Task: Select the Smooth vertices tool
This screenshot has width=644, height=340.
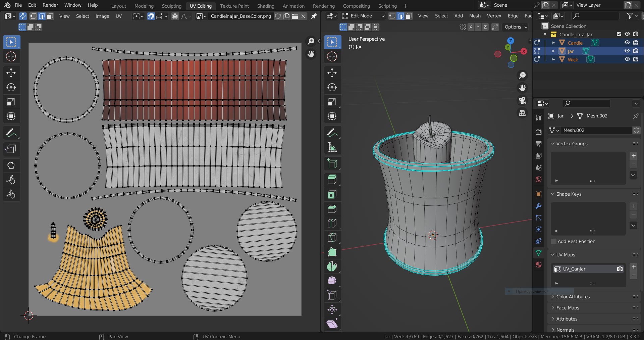Action: pos(332,281)
